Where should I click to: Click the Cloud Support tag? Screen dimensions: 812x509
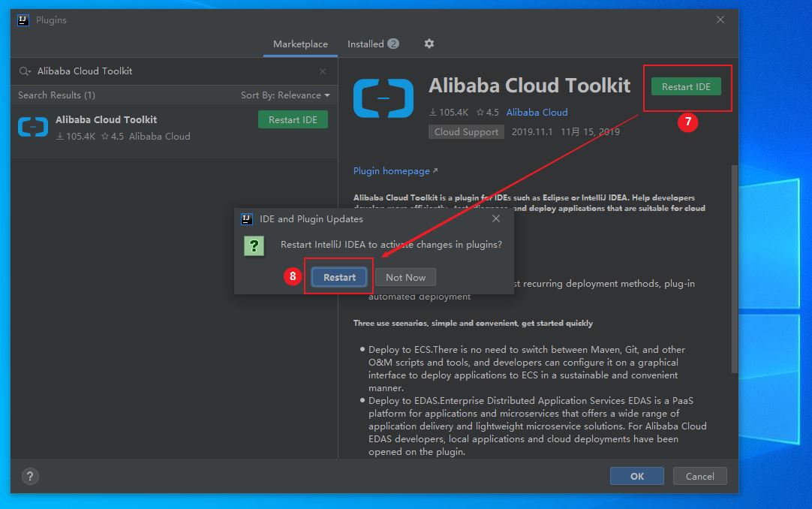point(466,132)
